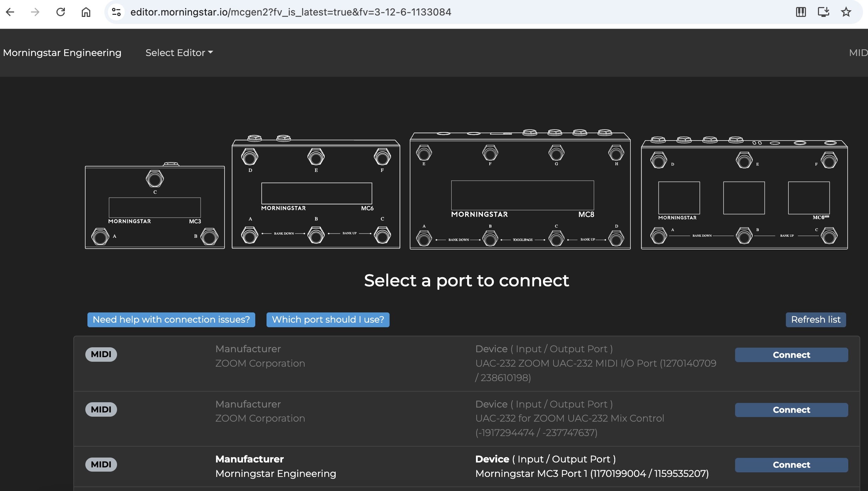Connect to ZOOM UAC-232 Mix Control
The height and width of the screenshot is (491, 868).
tap(791, 410)
